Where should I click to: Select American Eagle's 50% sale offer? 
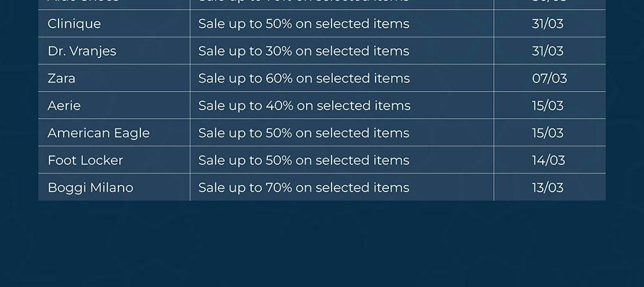coord(303,133)
